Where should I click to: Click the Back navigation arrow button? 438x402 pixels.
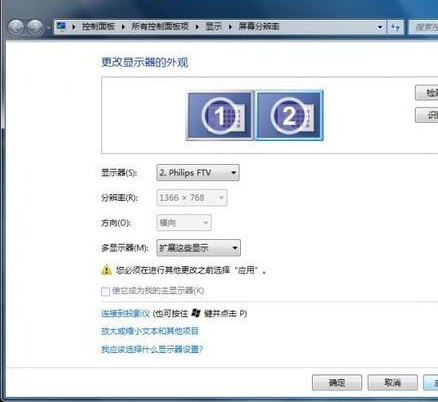(16, 27)
